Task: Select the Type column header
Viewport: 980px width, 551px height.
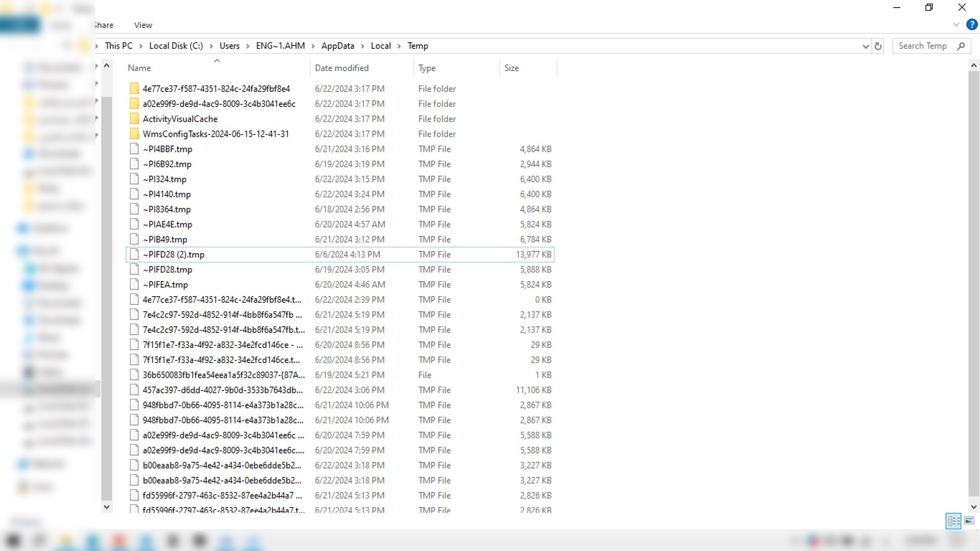Action: (428, 68)
